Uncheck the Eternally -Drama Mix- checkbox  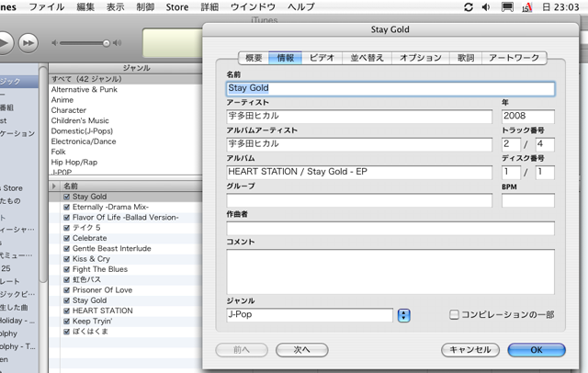[x=67, y=208]
